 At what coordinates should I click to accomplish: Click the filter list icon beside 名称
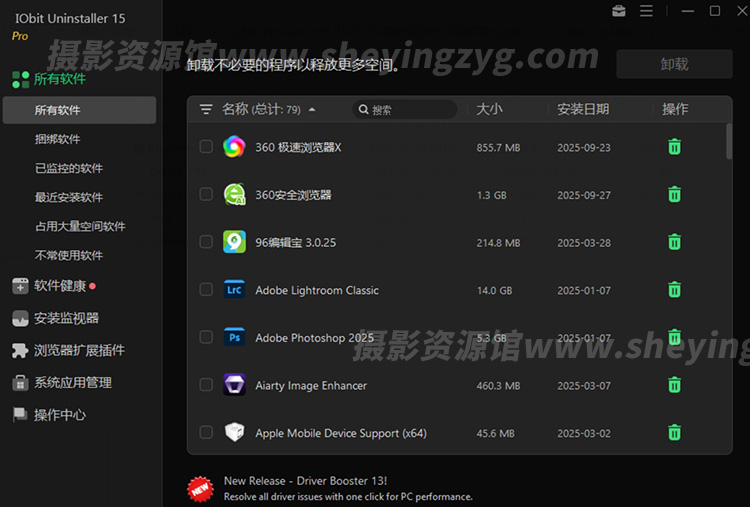click(206, 109)
